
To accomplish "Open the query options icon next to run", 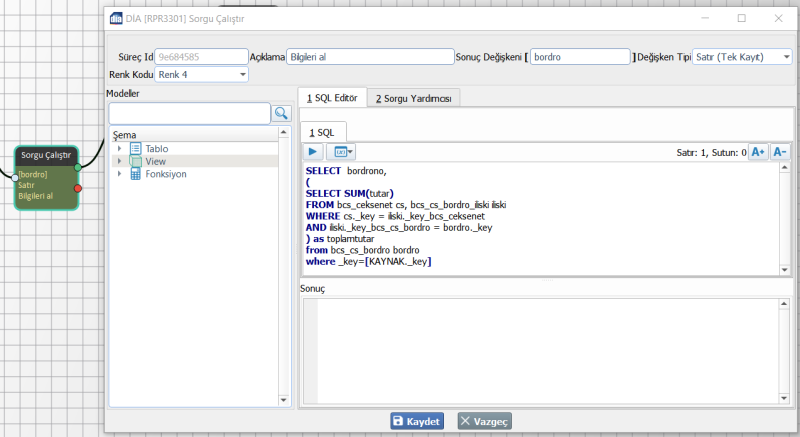I will click(x=341, y=152).
